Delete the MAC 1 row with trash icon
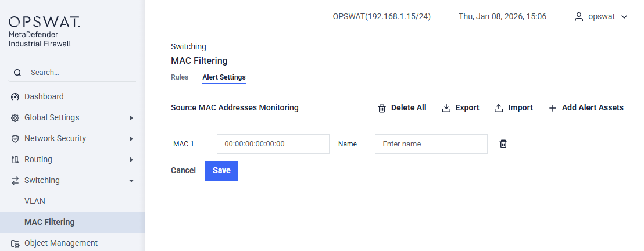Screen dimensions: 644x251 coord(503,144)
